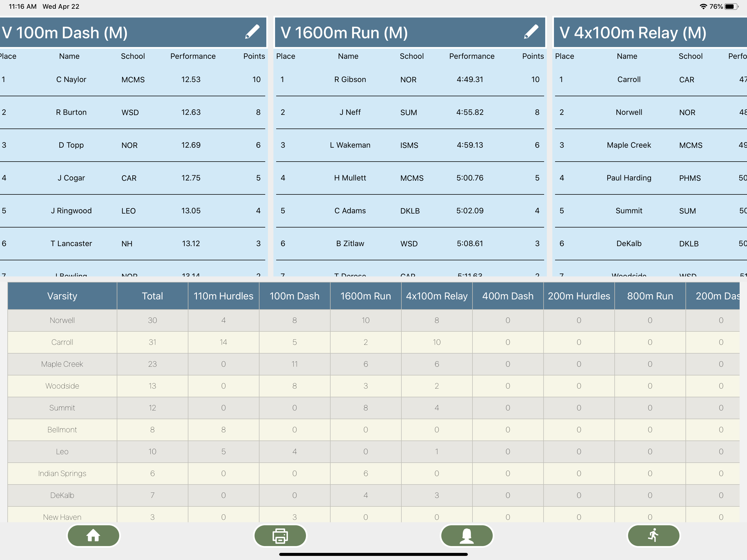Select the Bellmont team row
Viewport: 747px width, 560px height.
[373, 430]
